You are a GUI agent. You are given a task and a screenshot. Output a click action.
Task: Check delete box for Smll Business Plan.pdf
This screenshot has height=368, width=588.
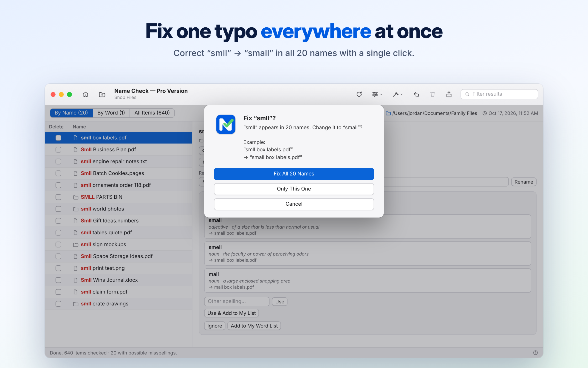(x=58, y=150)
